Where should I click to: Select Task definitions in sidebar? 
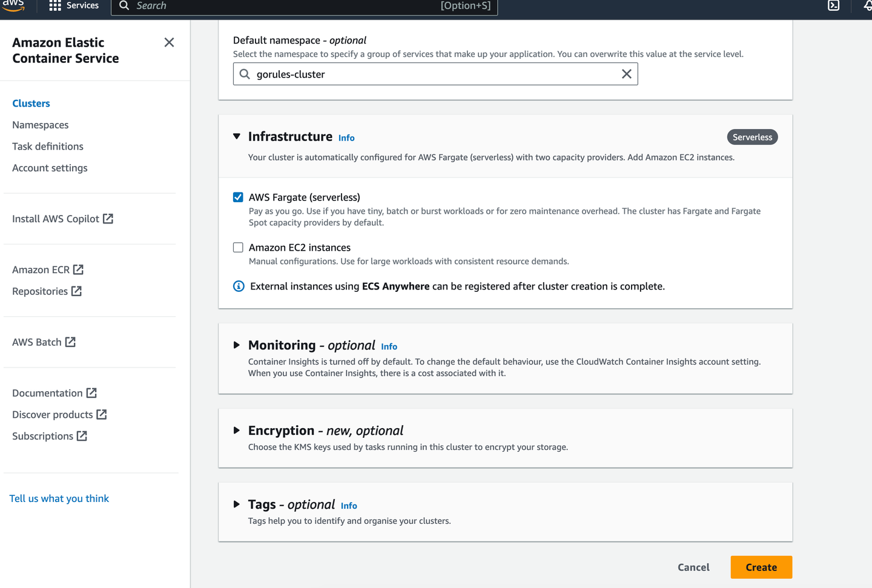(x=47, y=146)
